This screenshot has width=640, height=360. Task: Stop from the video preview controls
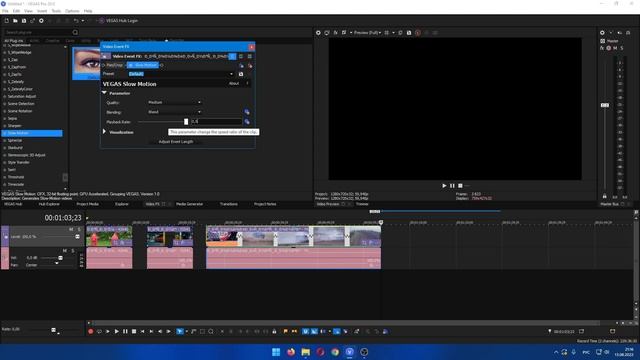(460, 186)
